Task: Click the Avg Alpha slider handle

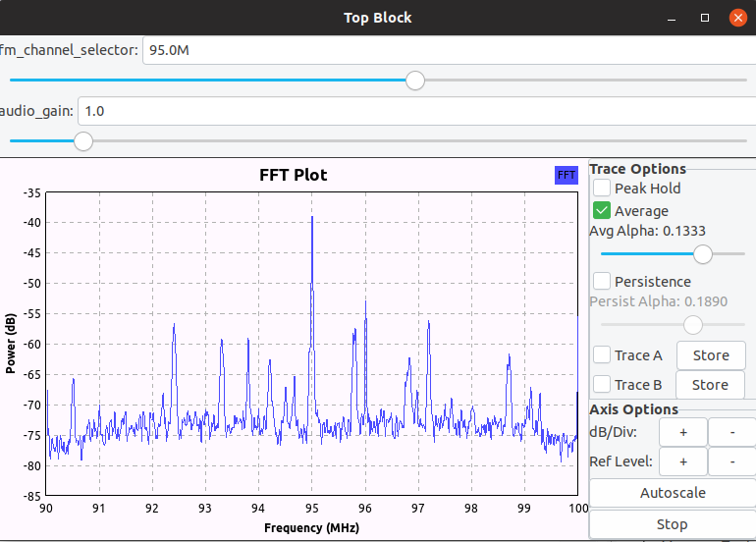Action: [x=703, y=254]
